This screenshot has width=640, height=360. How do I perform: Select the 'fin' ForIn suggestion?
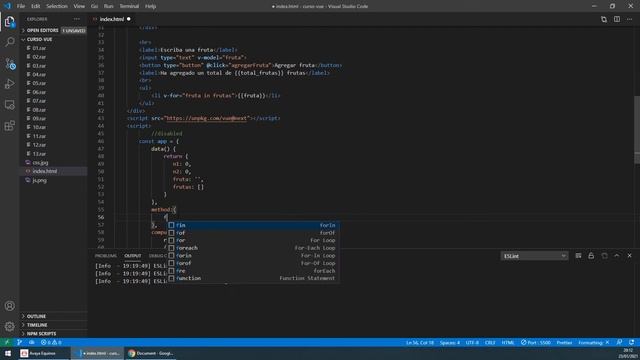(x=253, y=225)
